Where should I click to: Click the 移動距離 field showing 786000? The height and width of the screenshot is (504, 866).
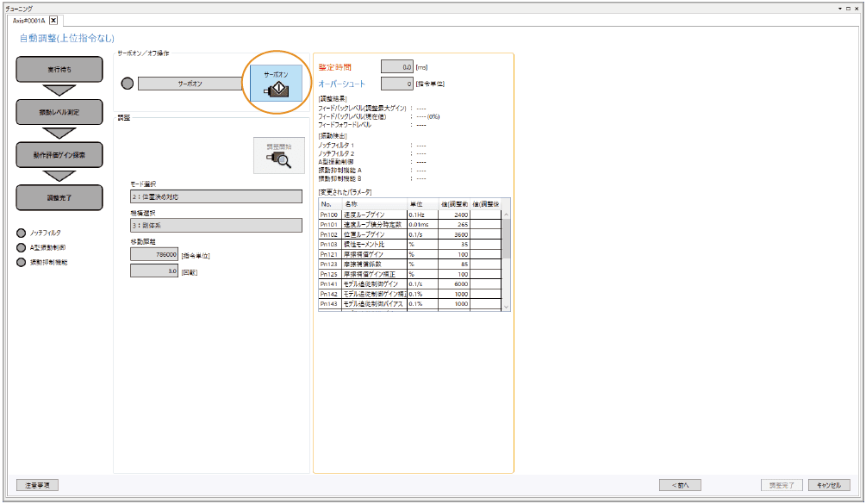click(x=154, y=254)
